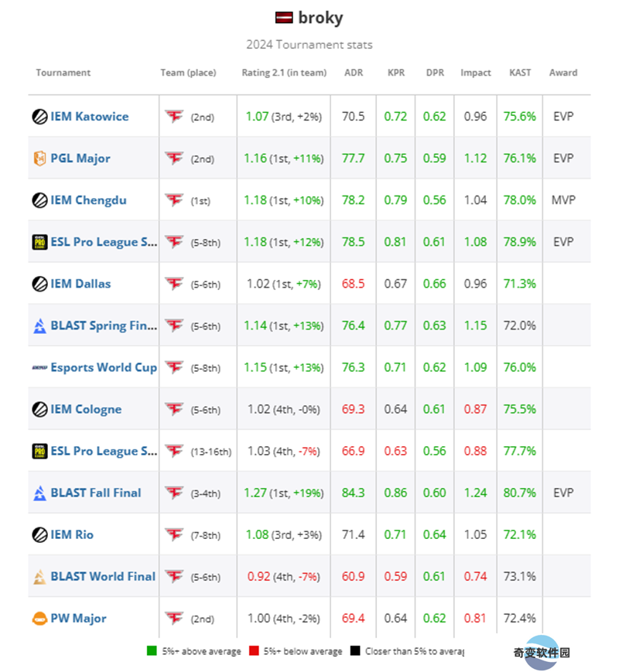Click the EVP award in IEM Katowice row
619x672 pixels.
563,117
